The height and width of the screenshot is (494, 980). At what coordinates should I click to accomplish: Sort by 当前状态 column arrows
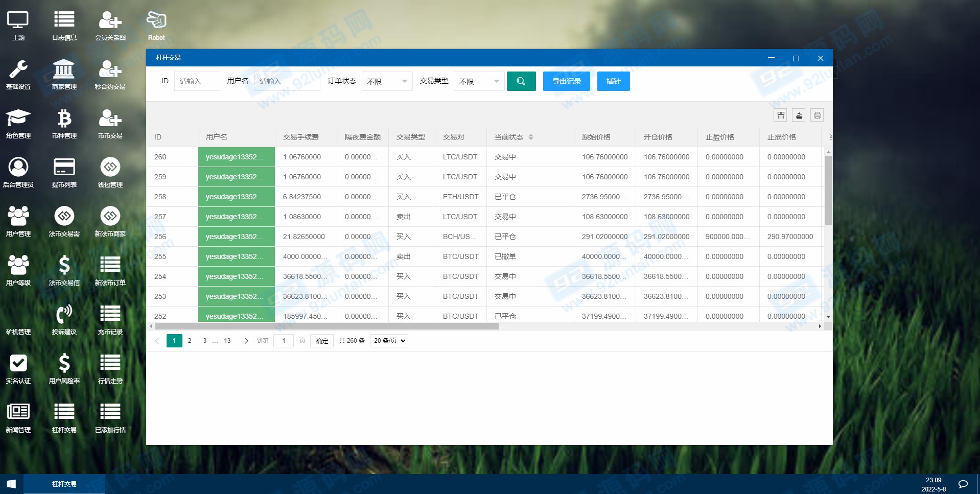tap(531, 137)
